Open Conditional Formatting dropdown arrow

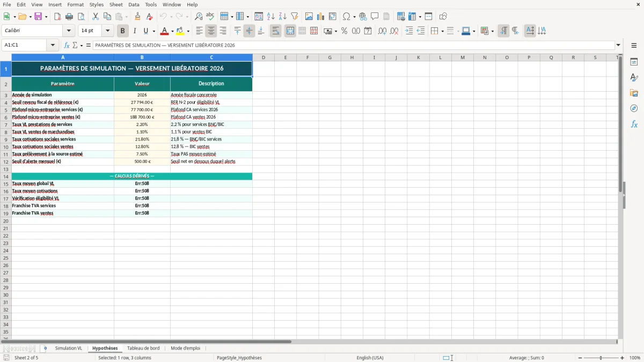coord(492,31)
